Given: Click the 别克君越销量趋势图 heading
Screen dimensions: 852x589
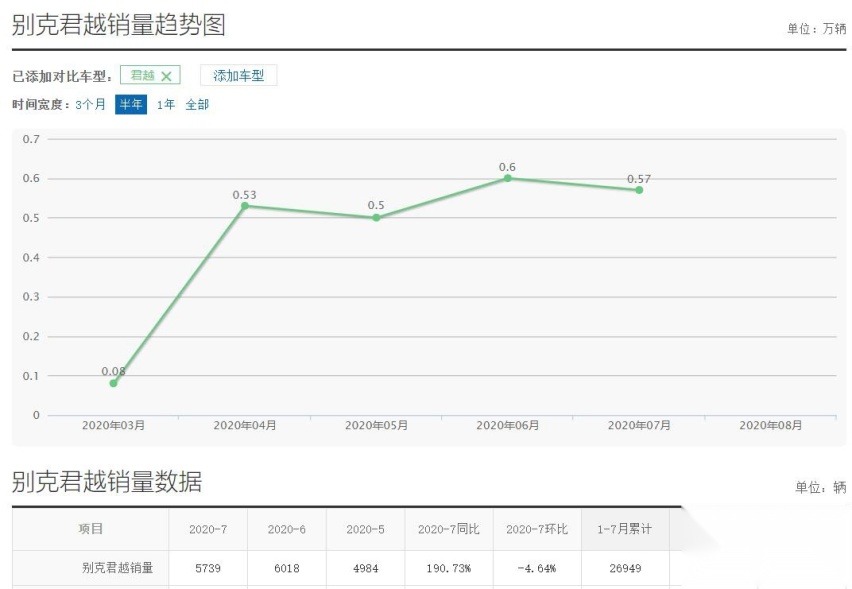Looking at the screenshot, I should pos(118,25).
